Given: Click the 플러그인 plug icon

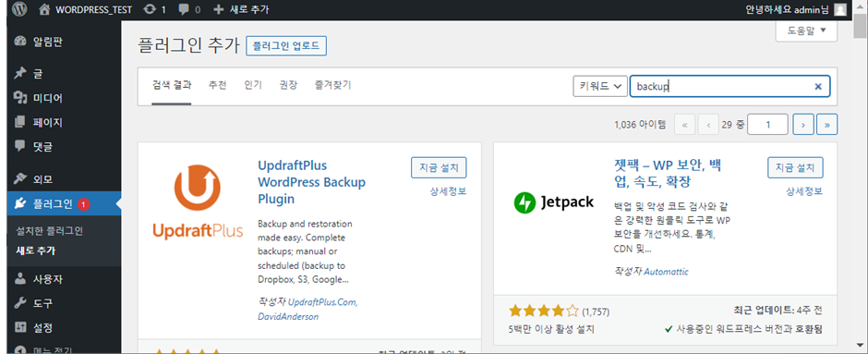Looking at the screenshot, I should click(20, 203).
